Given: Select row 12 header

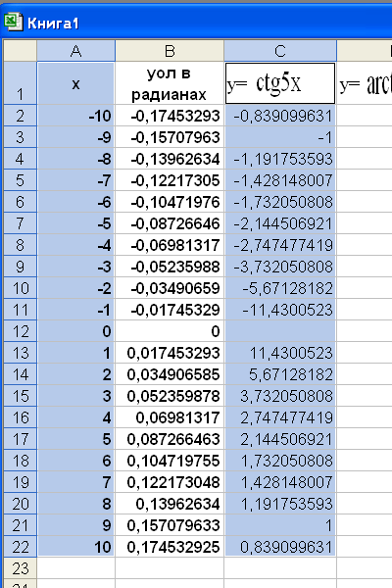Looking at the screenshot, I should pos(21,331).
